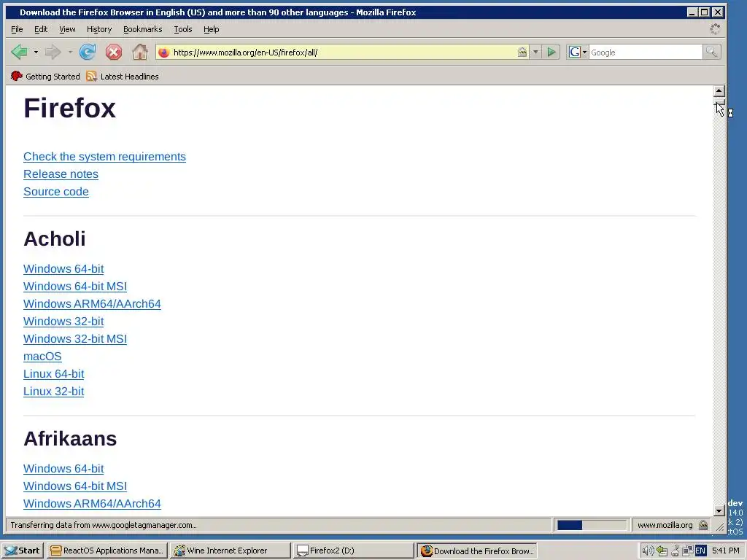Click the page scrollbar down arrow

pos(719,510)
